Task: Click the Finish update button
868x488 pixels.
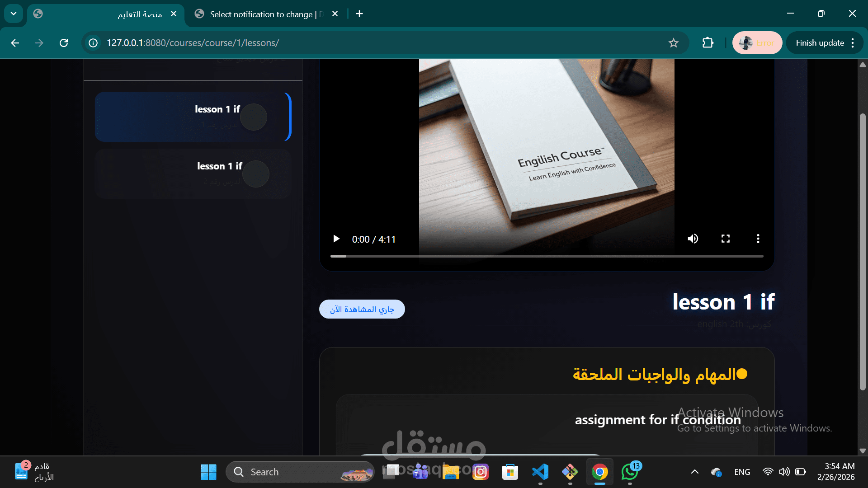Action: click(x=820, y=43)
